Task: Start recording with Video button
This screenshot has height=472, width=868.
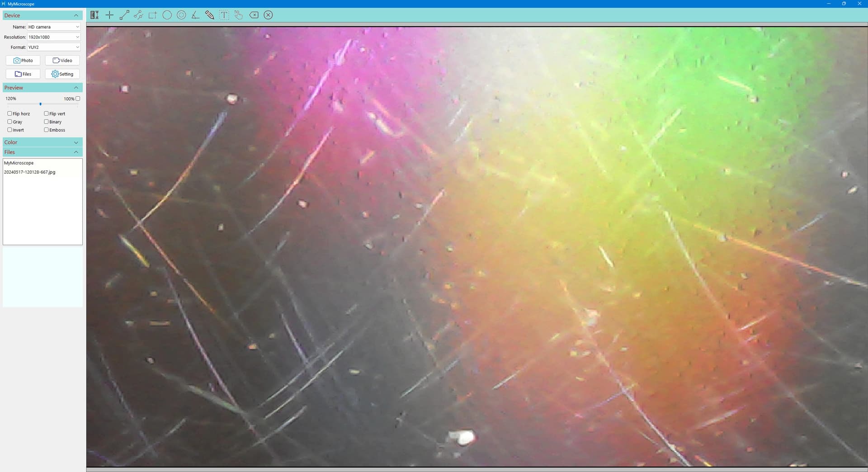Action: coord(62,60)
